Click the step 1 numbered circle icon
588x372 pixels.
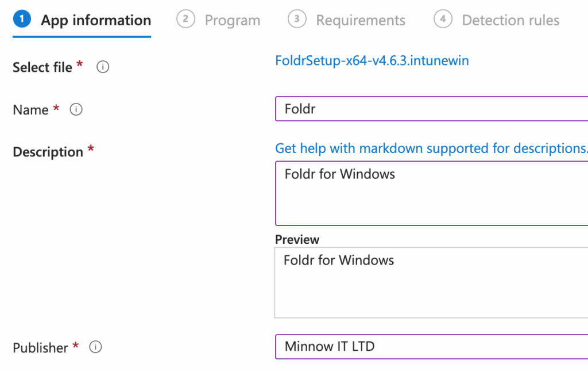[x=21, y=19]
